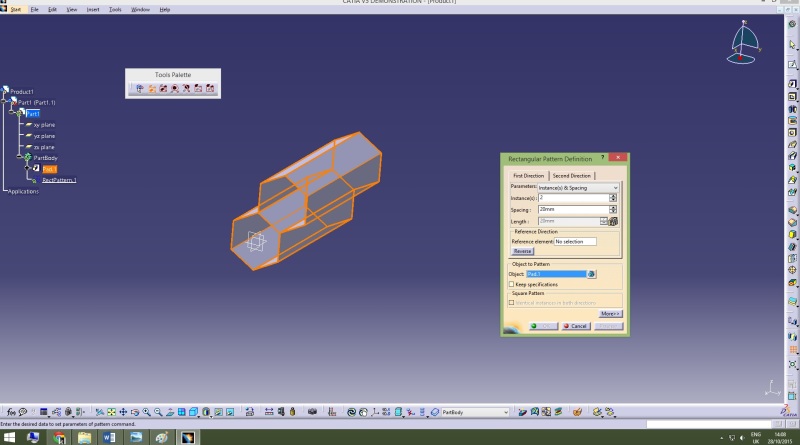Click the Zoom In magnifier icon
The image size is (800, 445).
click(x=146, y=412)
